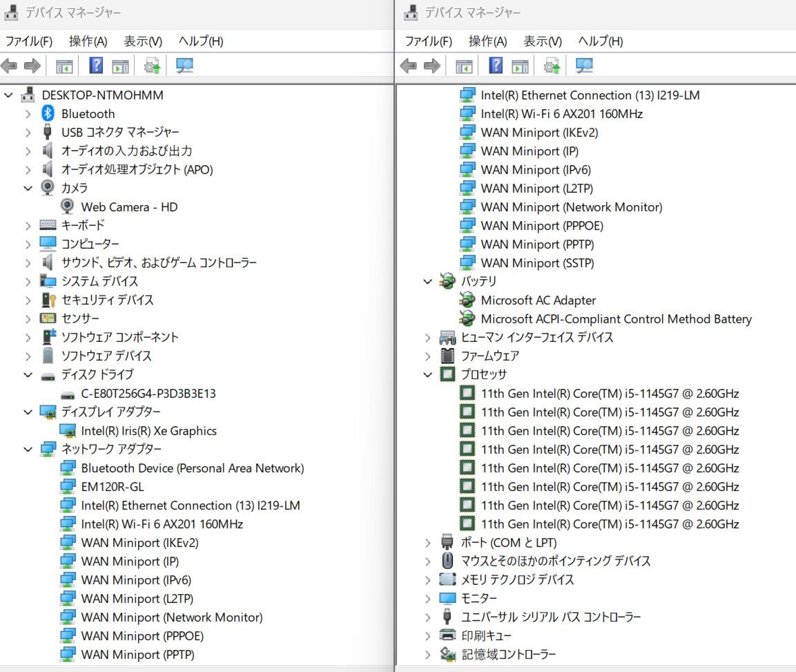The width and height of the screenshot is (796, 672).
Task: Select コンピューター category
Action: (90, 244)
